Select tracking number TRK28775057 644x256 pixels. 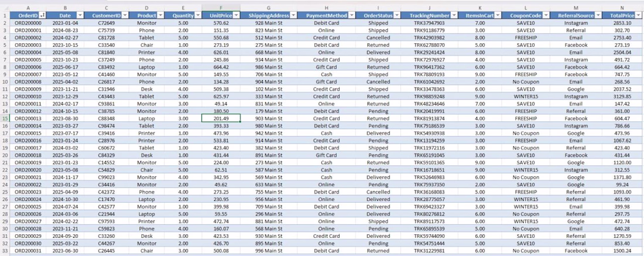click(x=429, y=199)
